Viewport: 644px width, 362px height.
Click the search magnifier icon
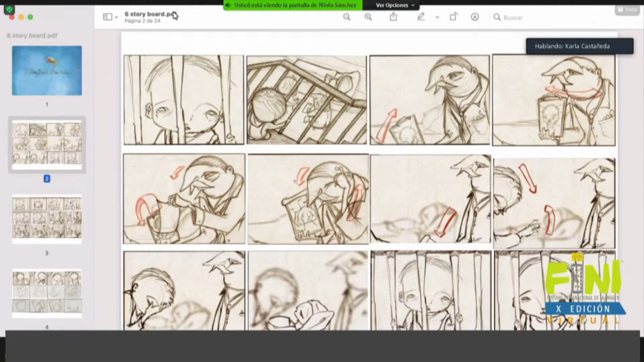[x=497, y=17]
